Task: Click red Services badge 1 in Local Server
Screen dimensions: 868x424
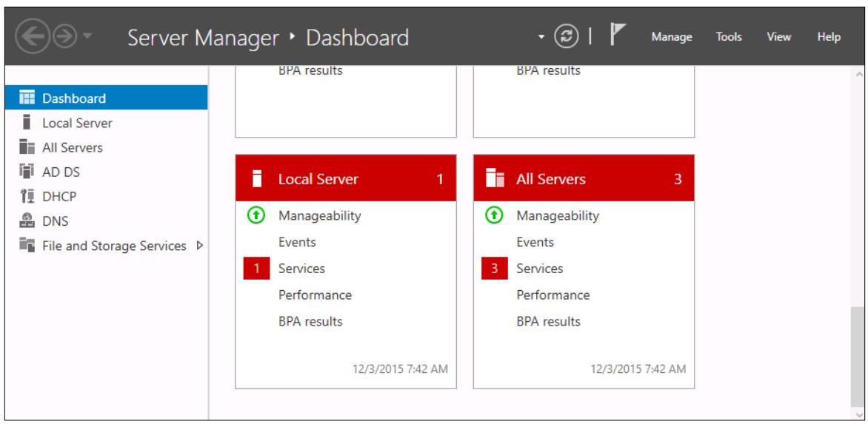Action: [x=256, y=269]
